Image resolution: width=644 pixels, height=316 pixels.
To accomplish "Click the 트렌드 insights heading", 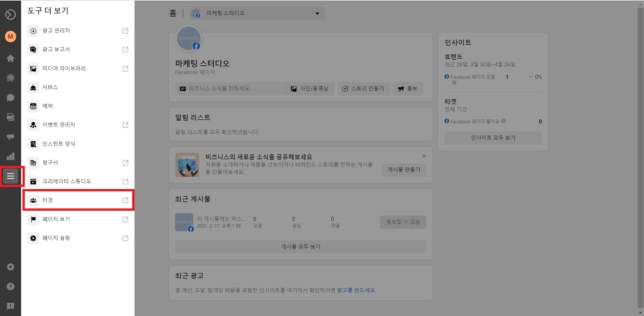I will (453, 57).
